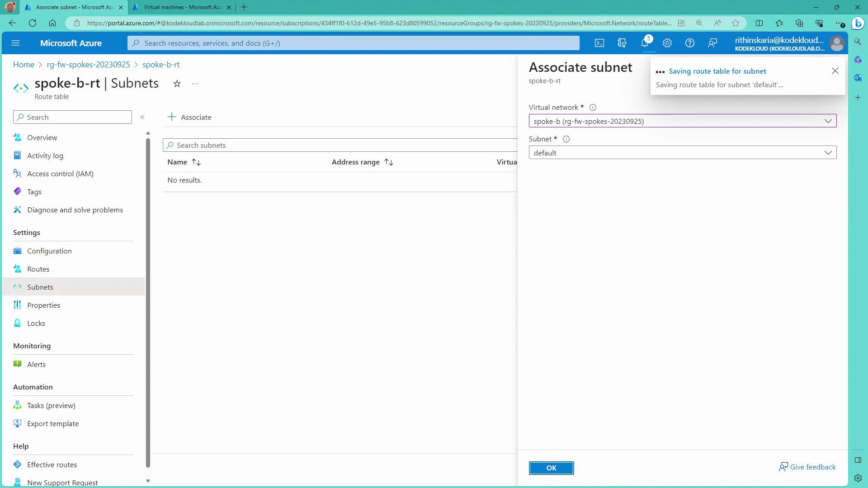Open the account avatar menu

pos(837,43)
